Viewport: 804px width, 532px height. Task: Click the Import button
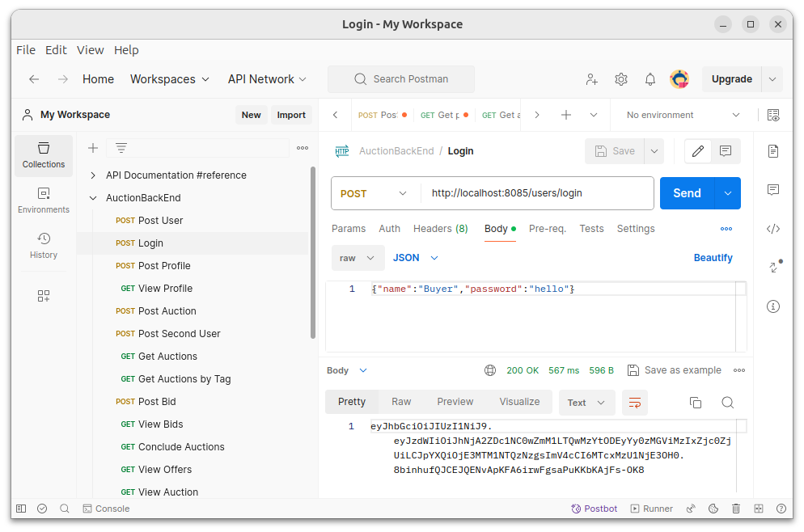(x=291, y=115)
